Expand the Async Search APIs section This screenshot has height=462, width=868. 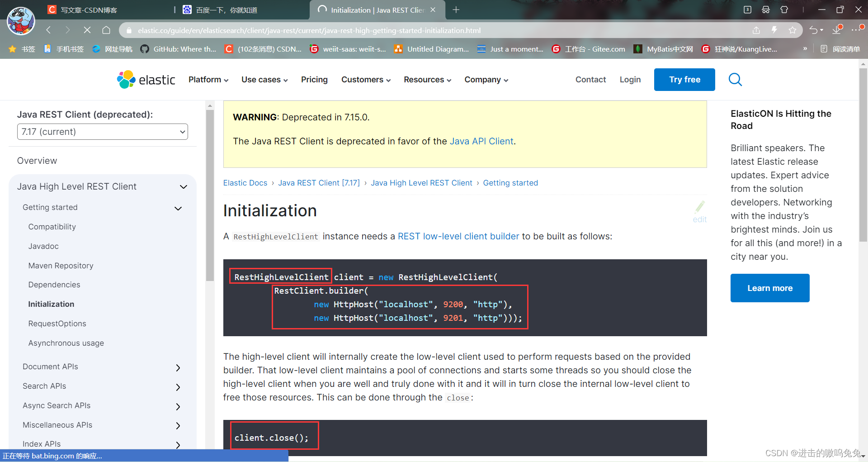tap(178, 406)
